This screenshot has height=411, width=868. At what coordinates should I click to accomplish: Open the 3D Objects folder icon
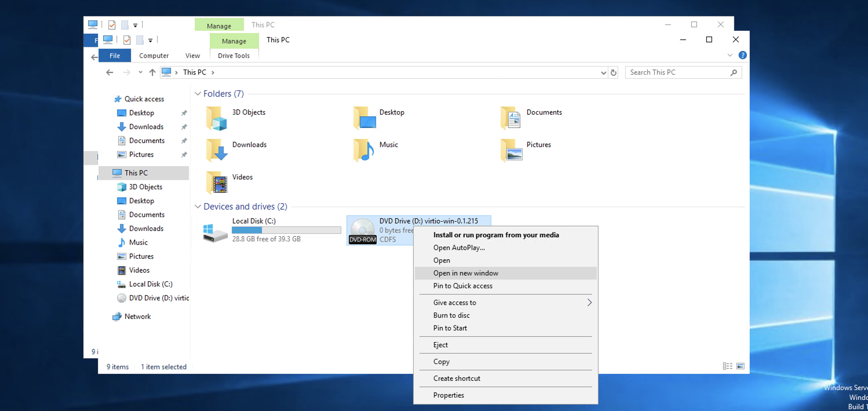click(216, 118)
